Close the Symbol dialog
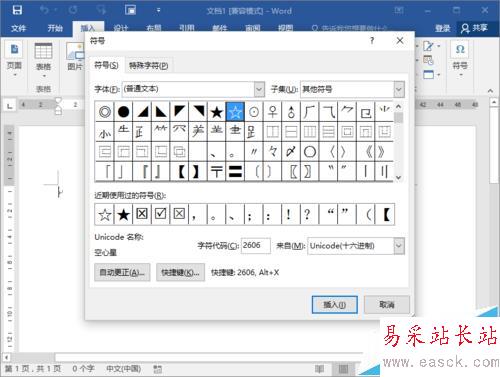500x377 pixels. pyautogui.click(x=400, y=41)
